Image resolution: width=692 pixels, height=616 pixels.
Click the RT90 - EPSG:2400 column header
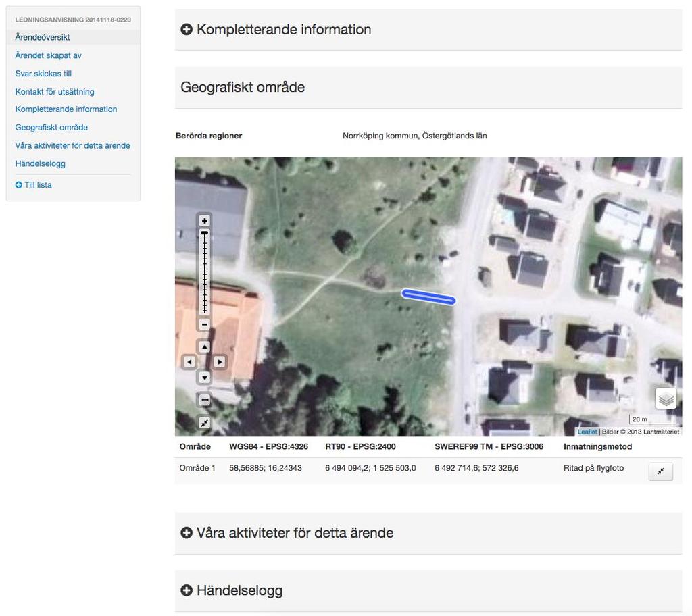tap(360, 446)
